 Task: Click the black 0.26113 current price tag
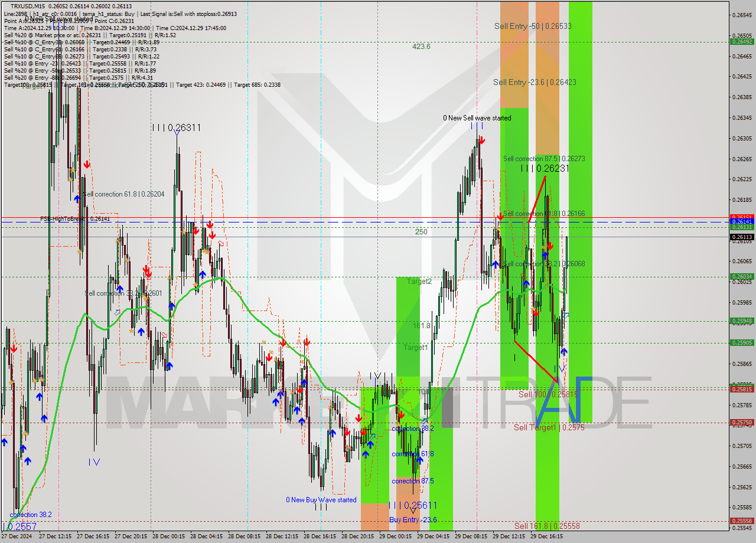[x=742, y=237]
